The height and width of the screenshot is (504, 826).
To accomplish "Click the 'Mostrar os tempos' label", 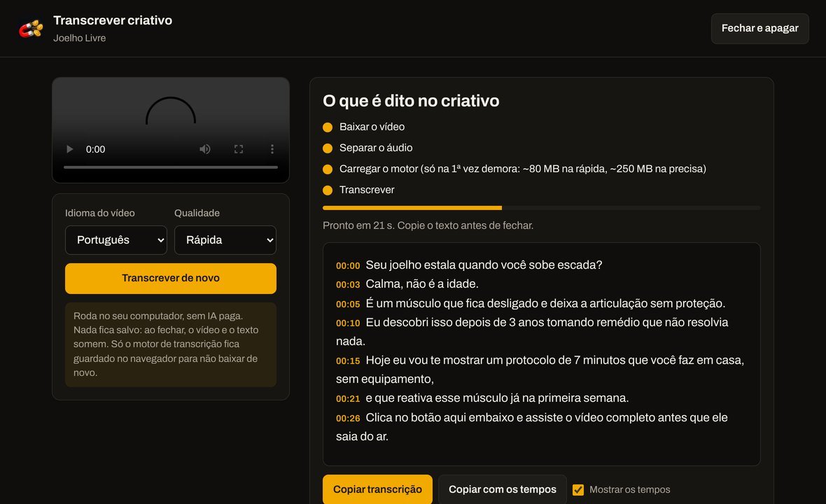I will (x=629, y=490).
